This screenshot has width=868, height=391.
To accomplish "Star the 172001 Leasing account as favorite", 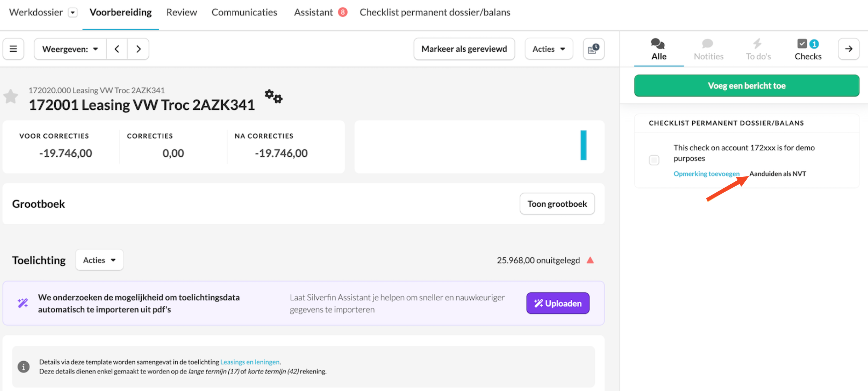I will coord(11,97).
